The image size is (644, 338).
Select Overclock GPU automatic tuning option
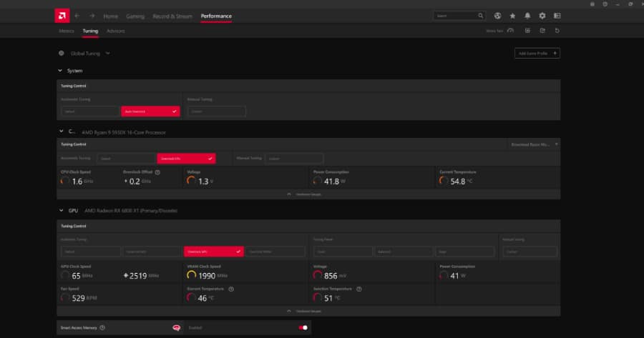(213, 252)
